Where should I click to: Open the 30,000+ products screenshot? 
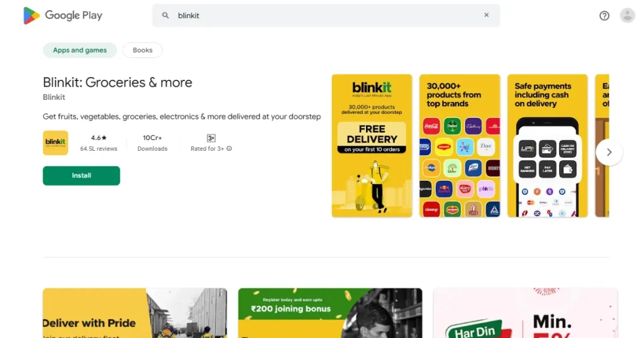click(x=460, y=146)
